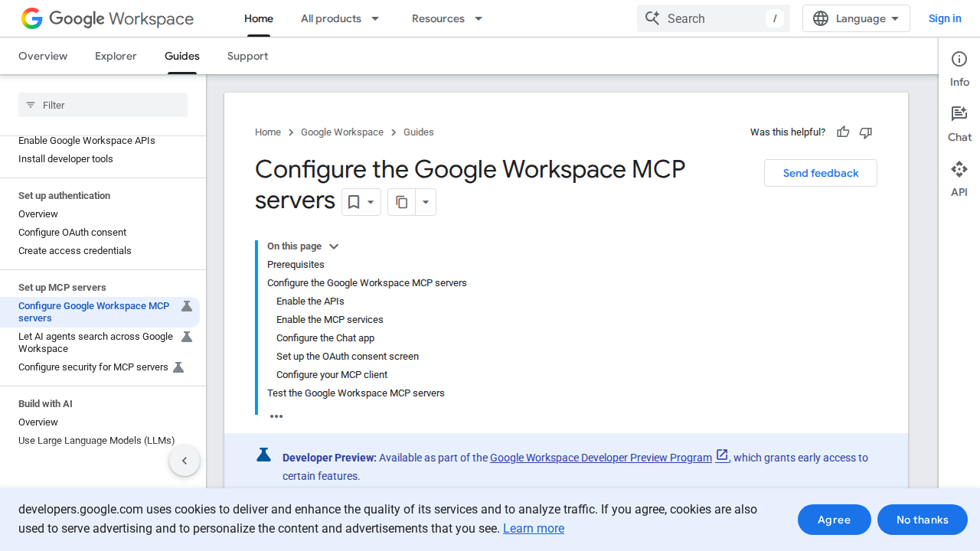Open Let AI agents search across Google Workspace
This screenshot has height=551, width=980.
(96, 343)
